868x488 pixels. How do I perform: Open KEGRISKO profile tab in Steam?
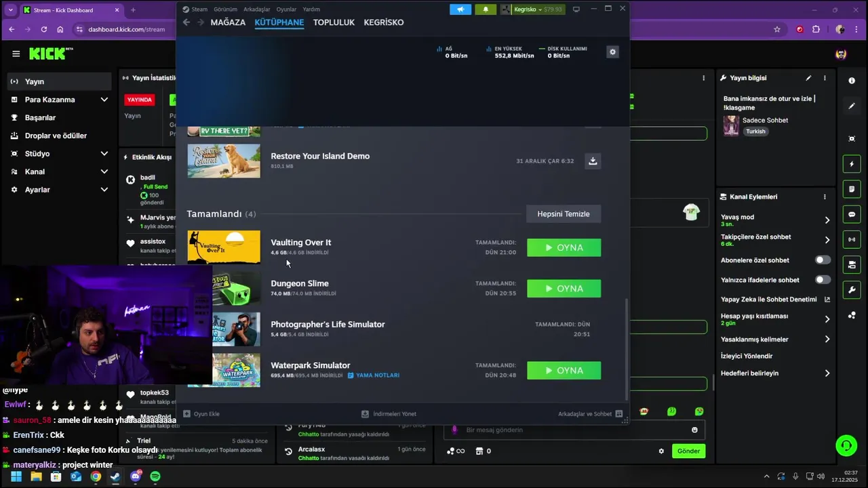coord(384,22)
